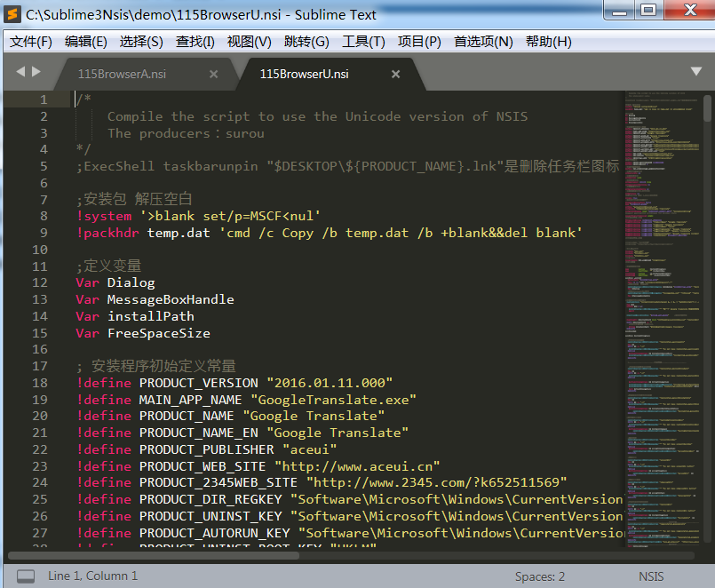Click the "GoogleTranslate.exe" string
The height and width of the screenshot is (588, 715).
tap(333, 400)
